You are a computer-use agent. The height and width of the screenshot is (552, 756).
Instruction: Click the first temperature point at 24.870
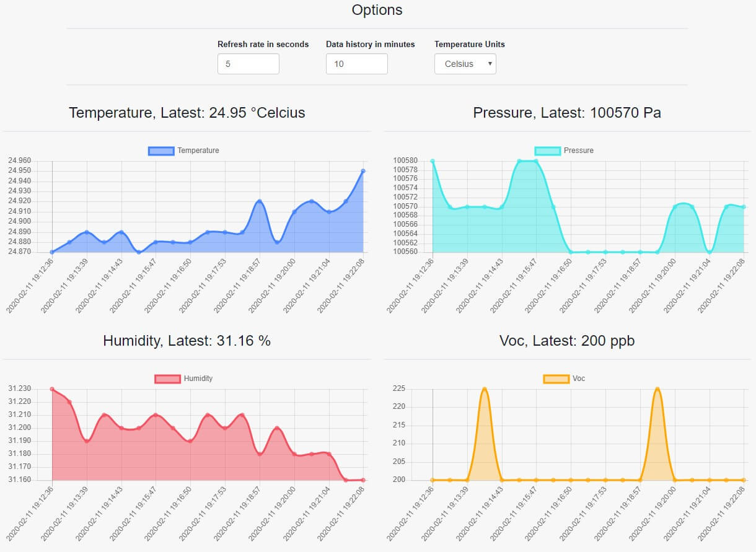[x=52, y=252]
